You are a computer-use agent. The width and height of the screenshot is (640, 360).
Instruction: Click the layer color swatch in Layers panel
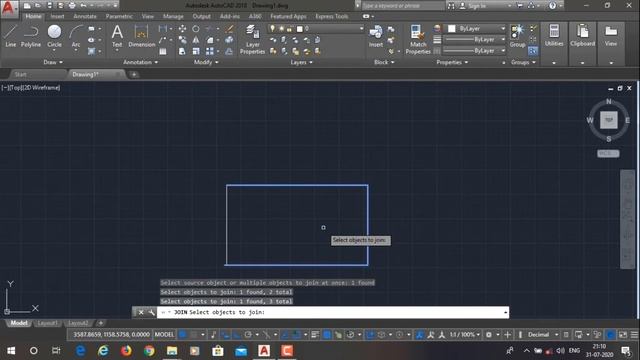[300, 29]
